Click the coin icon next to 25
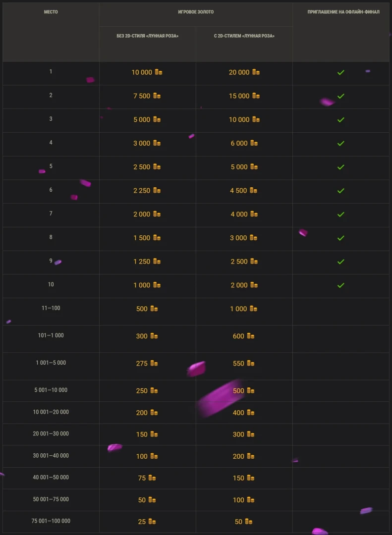Viewport: 392px width, 535px height. point(152,522)
